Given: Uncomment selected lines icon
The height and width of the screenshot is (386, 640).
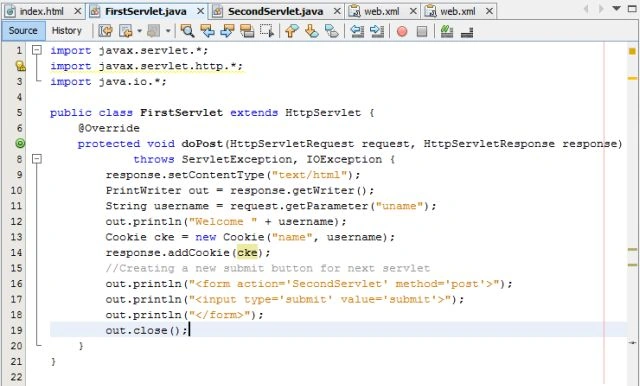Looking at the screenshot, I should 467,31.
